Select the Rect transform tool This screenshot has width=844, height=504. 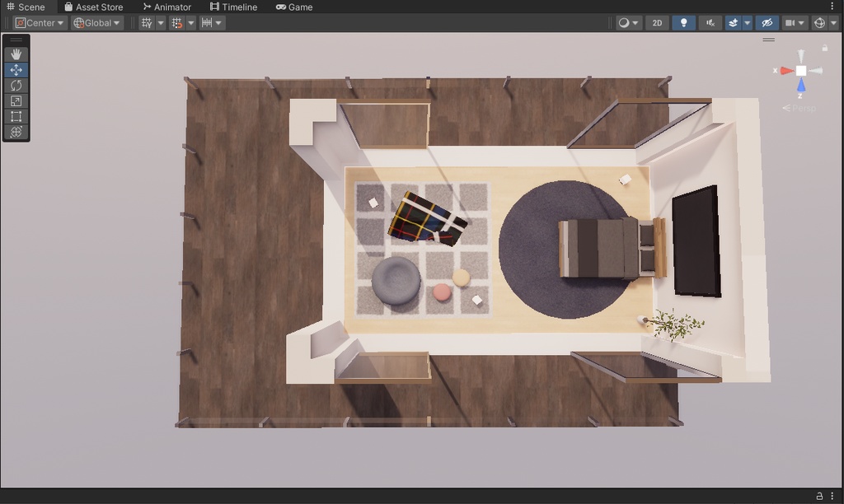[16, 117]
